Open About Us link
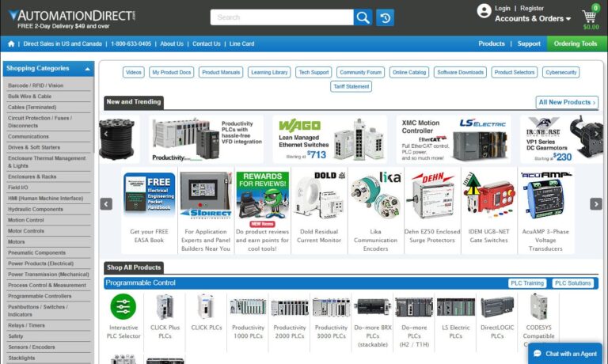Image resolution: width=608 pixels, height=364 pixels. 172,44
